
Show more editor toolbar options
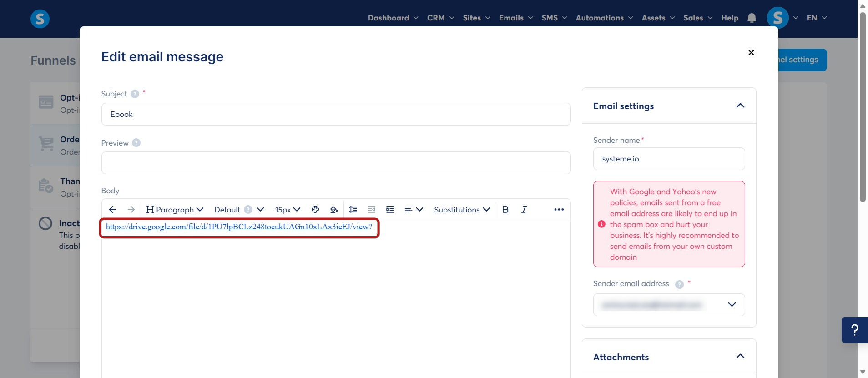(559, 209)
